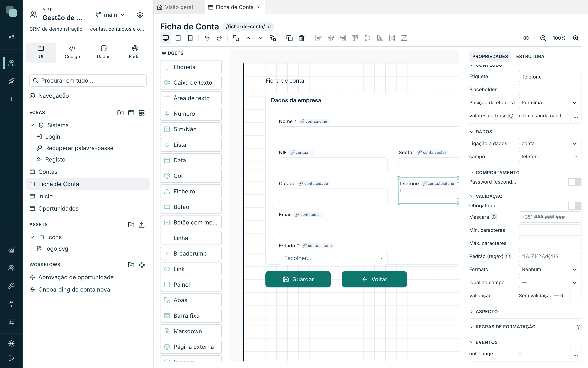
Task: Open the Formato Nenhum dropdown
Action: click(550, 269)
